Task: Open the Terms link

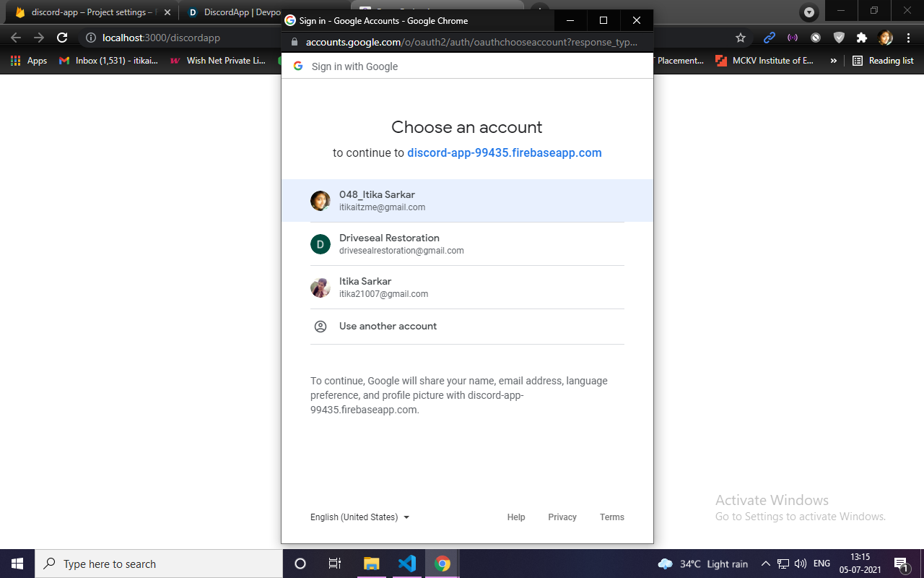Action: [x=612, y=517]
